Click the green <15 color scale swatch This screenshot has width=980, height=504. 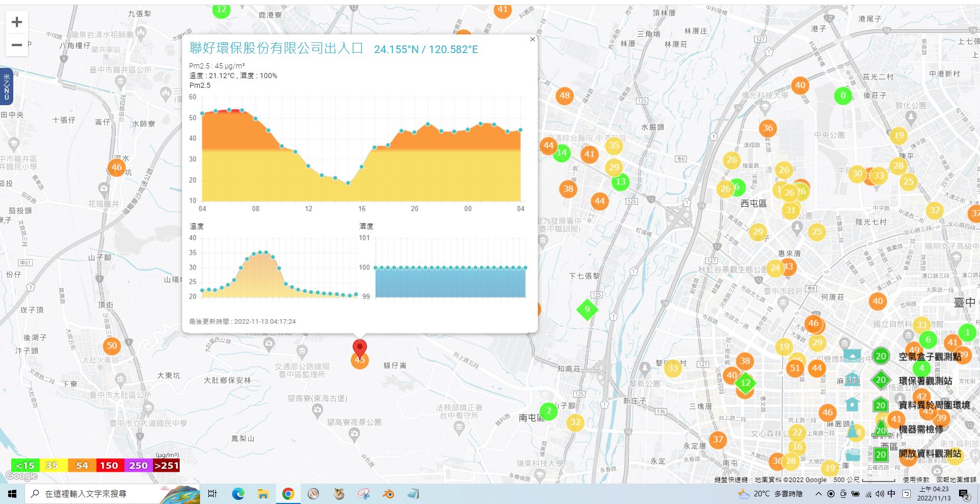coord(25,465)
